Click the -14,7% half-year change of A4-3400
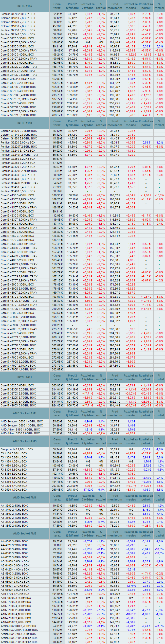This screenshot has width=165, height=644. point(159,510)
